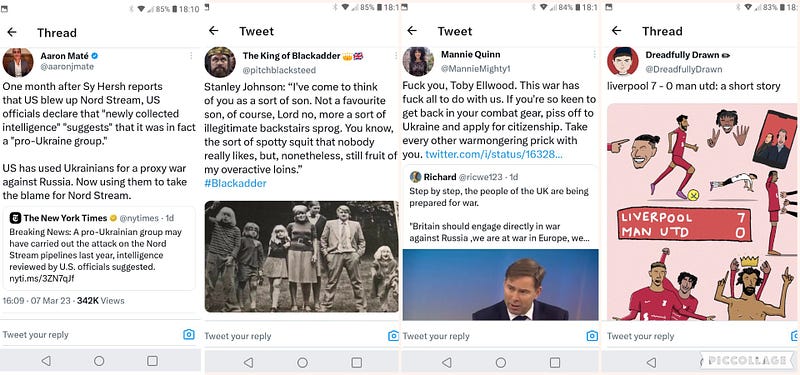Open camera icon in Aaron Maté reply bar

click(x=189, y=335)
